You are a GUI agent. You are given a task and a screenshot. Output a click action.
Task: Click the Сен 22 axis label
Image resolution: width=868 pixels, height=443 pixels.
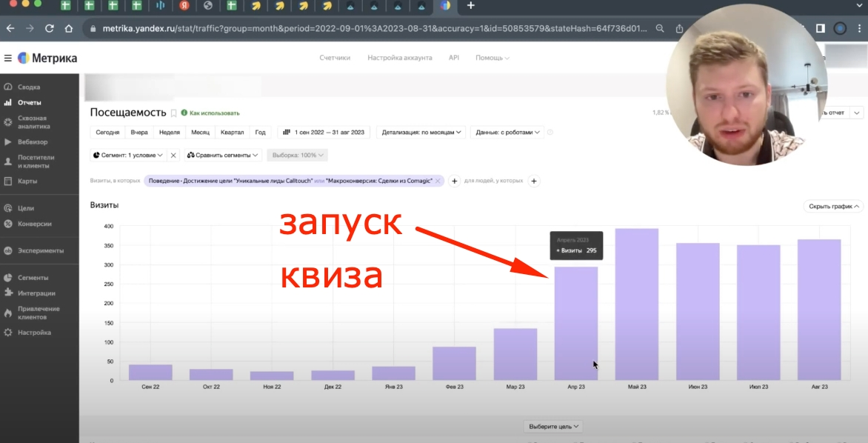pos(150,387)
